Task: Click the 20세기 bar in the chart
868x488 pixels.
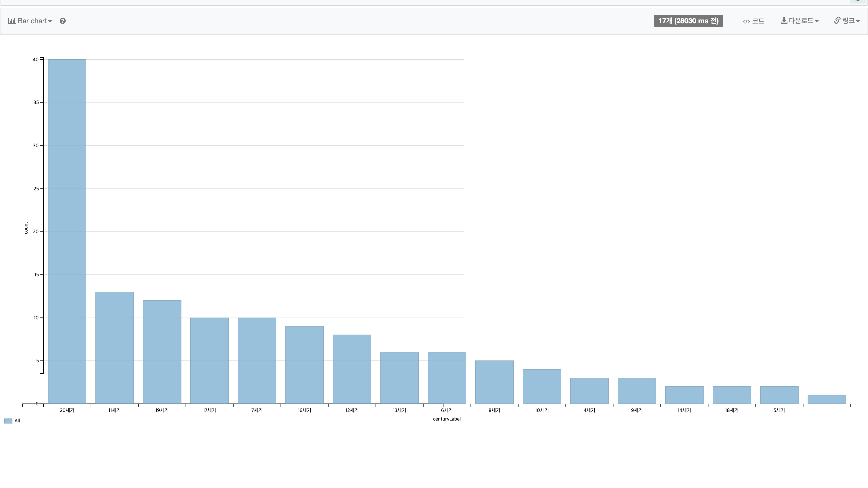Action: coord(67,231)
